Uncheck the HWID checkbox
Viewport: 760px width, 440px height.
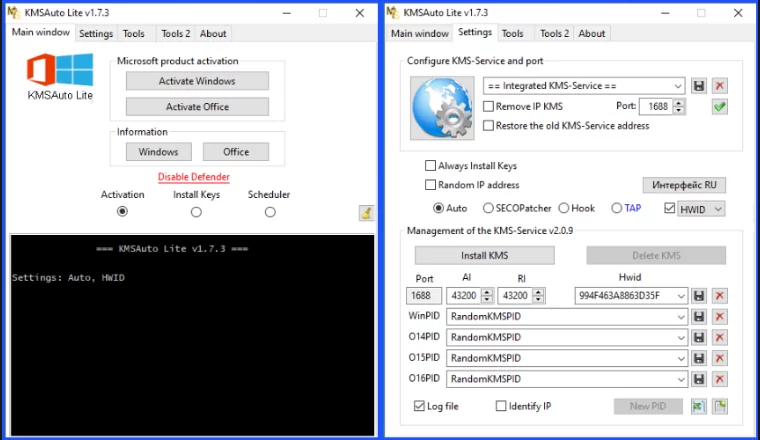(669, 208)
